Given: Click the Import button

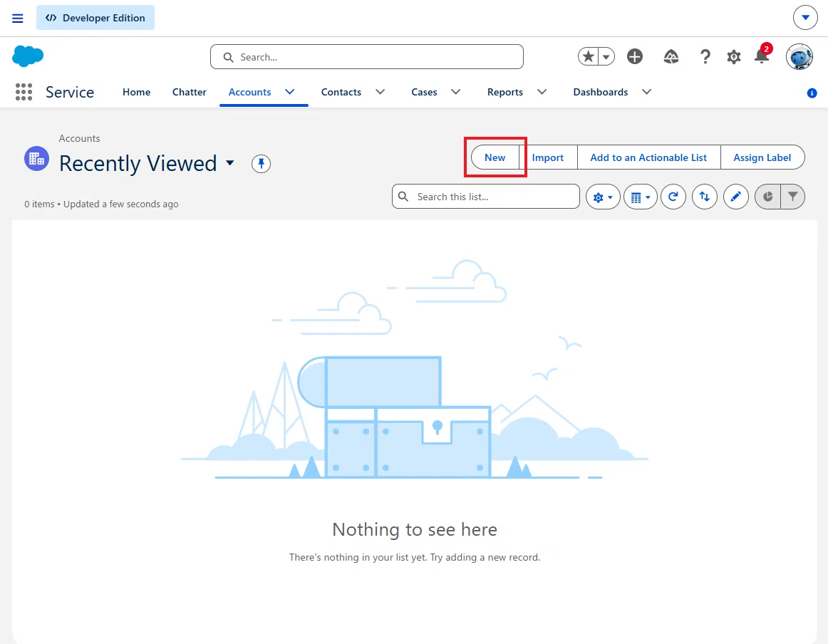Looking at the screenshot, I should click(547, 157).
